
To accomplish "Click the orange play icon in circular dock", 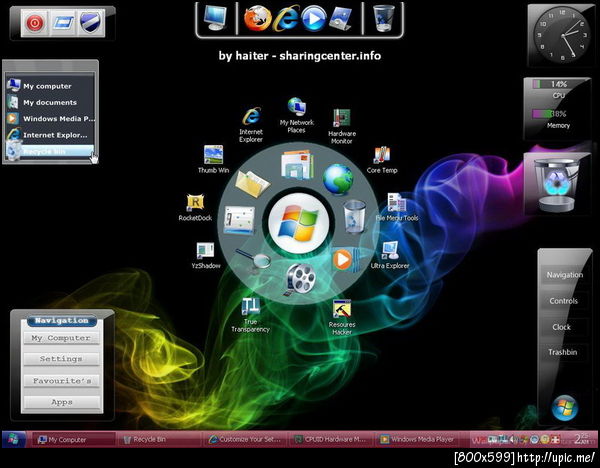I will (x=344, y=259).
